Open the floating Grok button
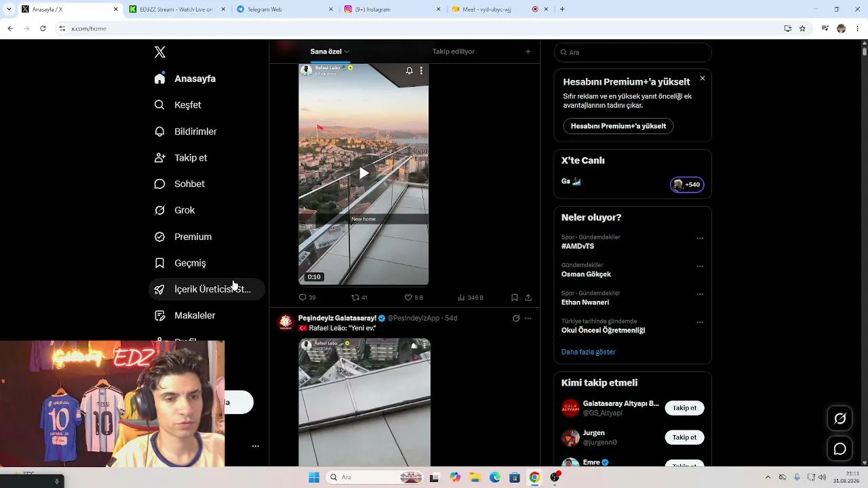The image size is (868, 488). click(x=840, y=419)
